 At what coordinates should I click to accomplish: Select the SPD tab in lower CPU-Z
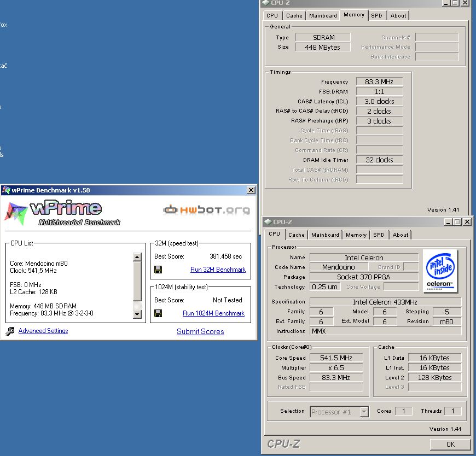(379, 235)
